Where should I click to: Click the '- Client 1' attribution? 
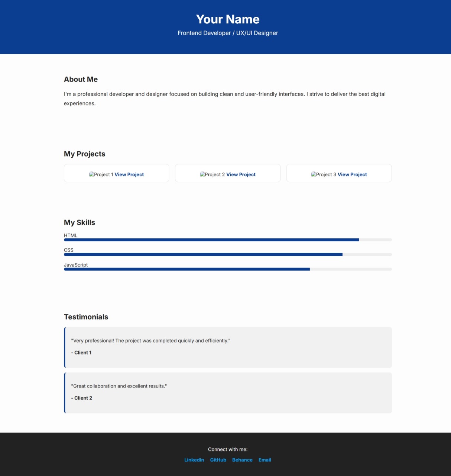[81, 353]
